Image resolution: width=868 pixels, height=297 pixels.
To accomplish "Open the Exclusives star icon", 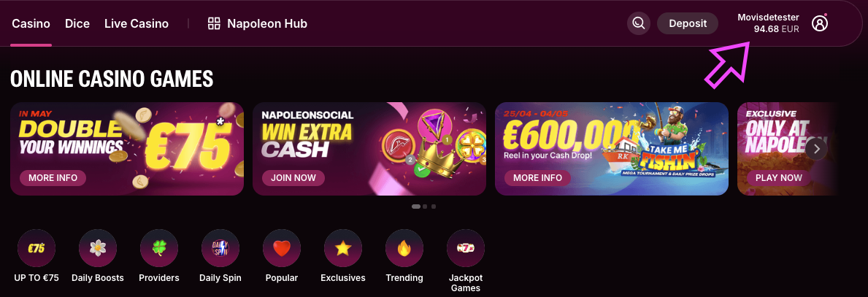I will pyautogui.click(x=343, y=248).
